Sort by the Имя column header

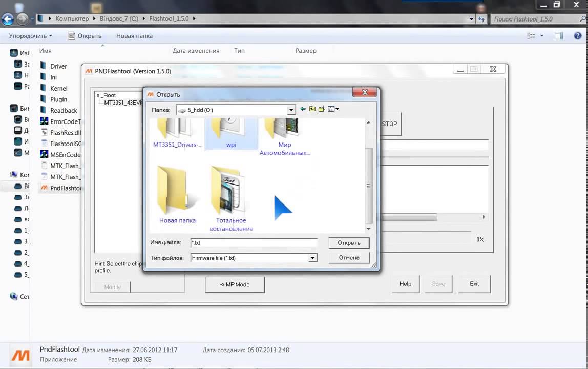(x=46, y=51)
